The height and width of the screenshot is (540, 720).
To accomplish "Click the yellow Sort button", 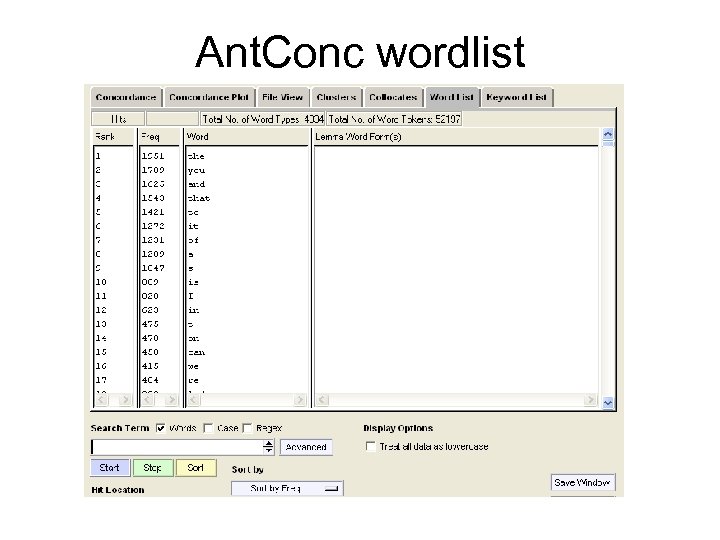I will (196, 467).
